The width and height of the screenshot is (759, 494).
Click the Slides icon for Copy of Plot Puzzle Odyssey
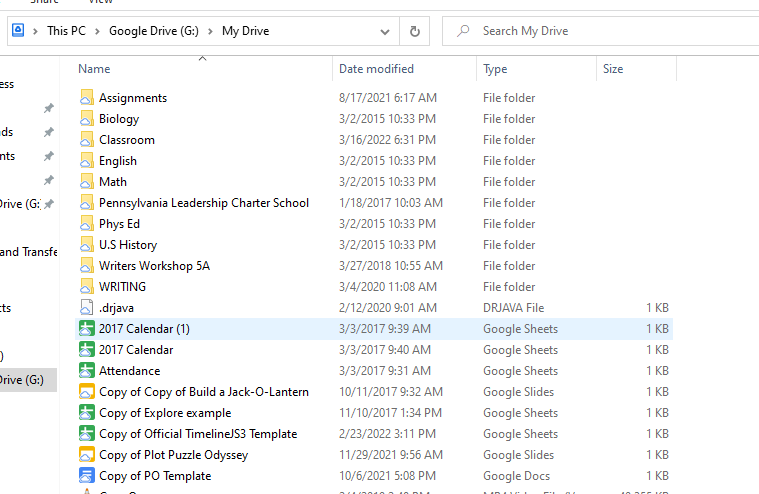pyautogui.click(x=87, y=454)
